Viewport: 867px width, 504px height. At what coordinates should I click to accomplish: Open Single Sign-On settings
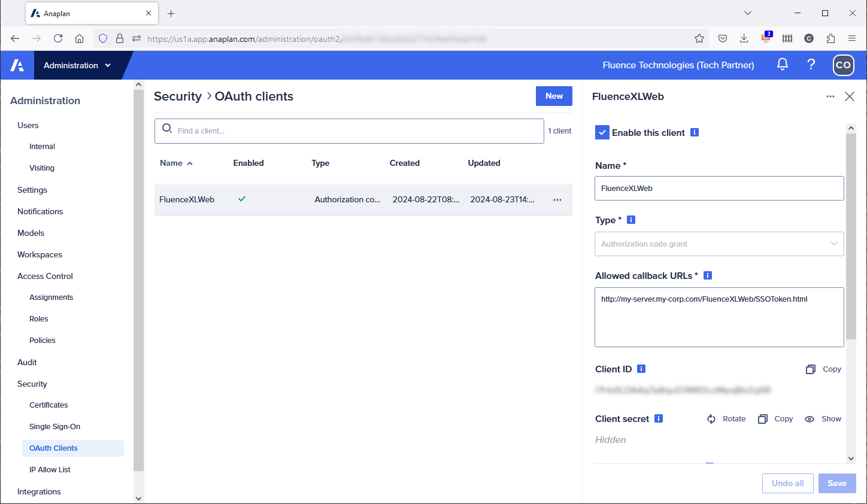point(54,427)
